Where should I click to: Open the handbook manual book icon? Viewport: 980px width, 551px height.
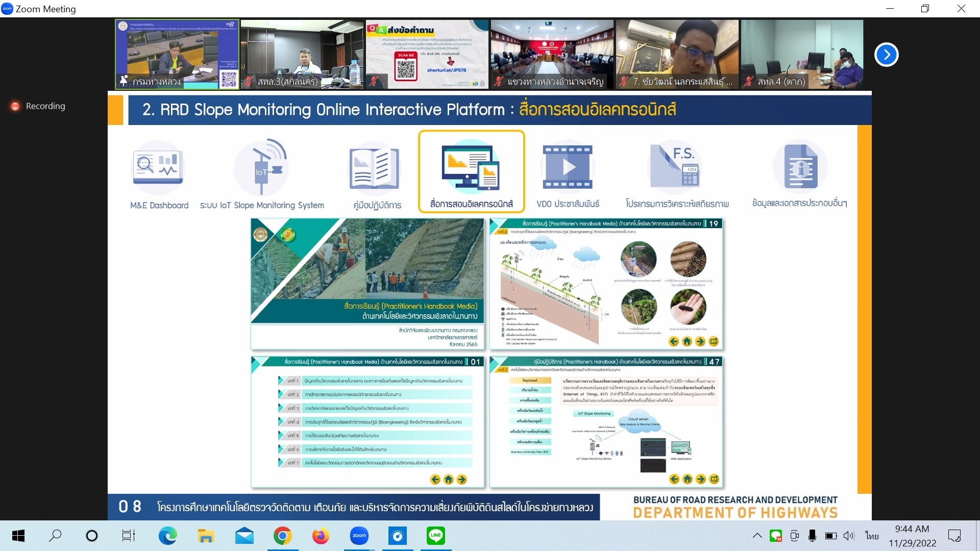click(375, 168)
